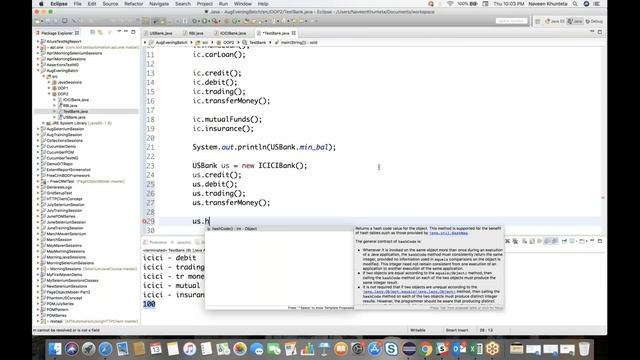Open iTunes from the Dock
This screenshot has height=360, width=640.
click(189, 349)
